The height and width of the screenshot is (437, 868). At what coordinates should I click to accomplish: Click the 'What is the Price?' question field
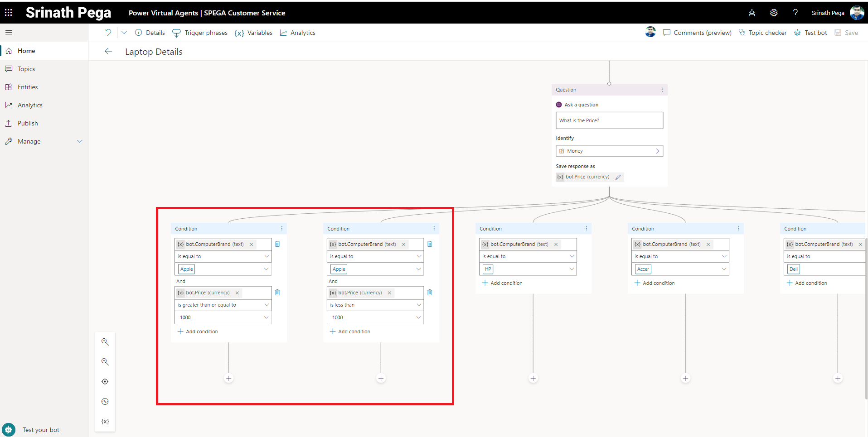[609, 120]
